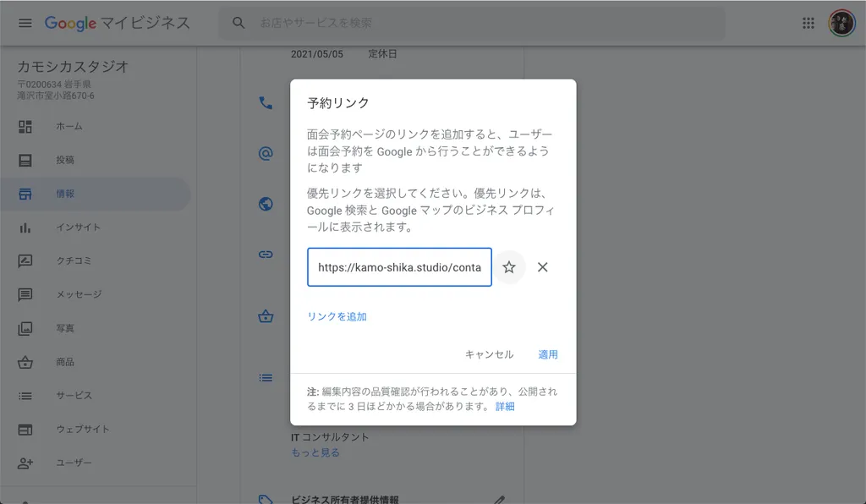The height and width of the screenshot is (504, 866).
Task: Open サービス menu item
Action: (x=74, y=396)
